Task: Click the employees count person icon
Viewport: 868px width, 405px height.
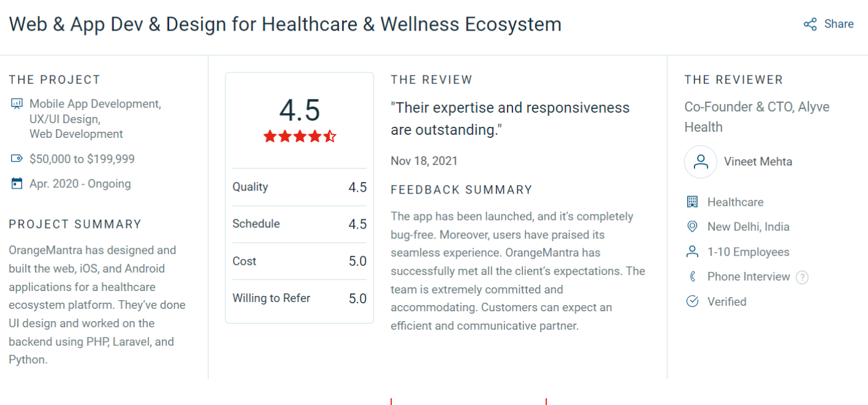Action: point(693,252)
